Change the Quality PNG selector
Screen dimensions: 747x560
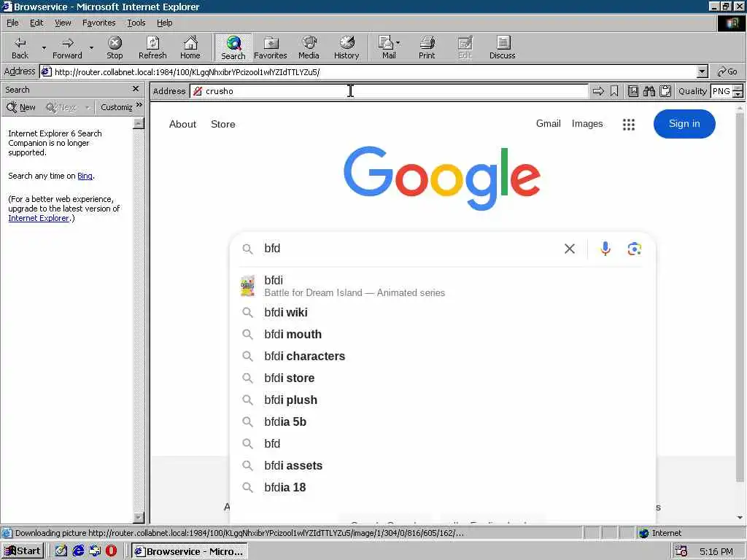727,91
